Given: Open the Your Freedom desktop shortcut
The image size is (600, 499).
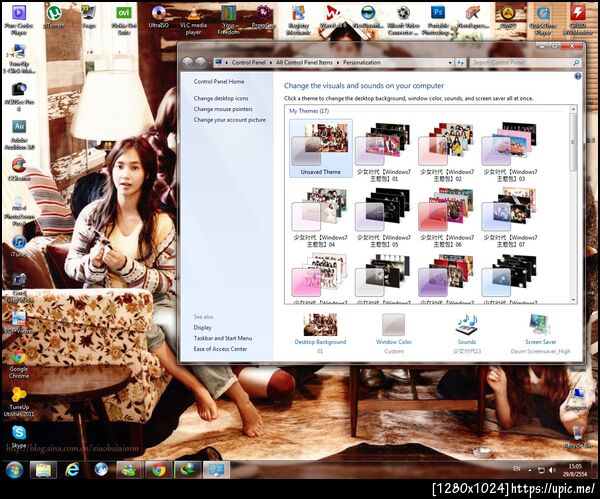Looking at the screenshot, I should [228, 21].
